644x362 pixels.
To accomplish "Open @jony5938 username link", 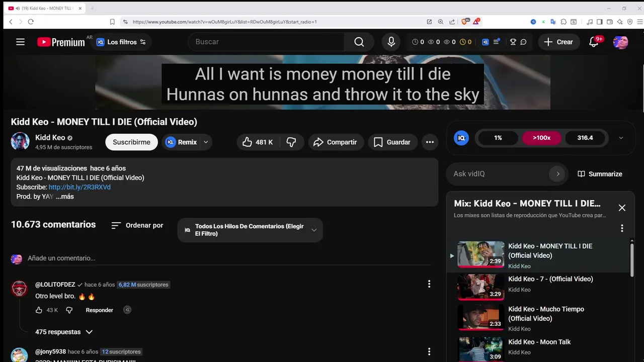I will [50, 351].
